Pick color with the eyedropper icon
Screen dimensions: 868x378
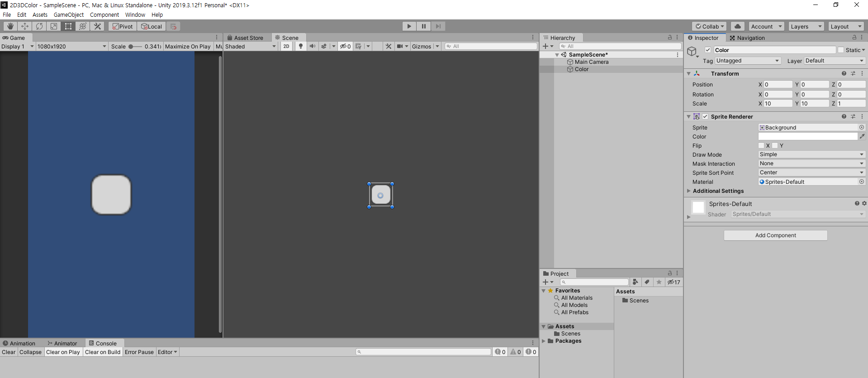tap(862, 136)
